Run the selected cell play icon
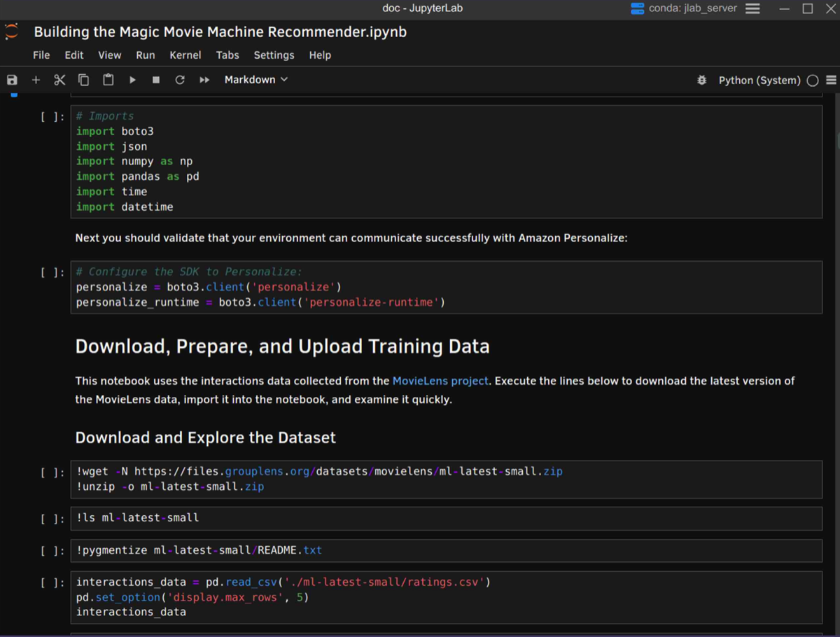 point(132,80)
